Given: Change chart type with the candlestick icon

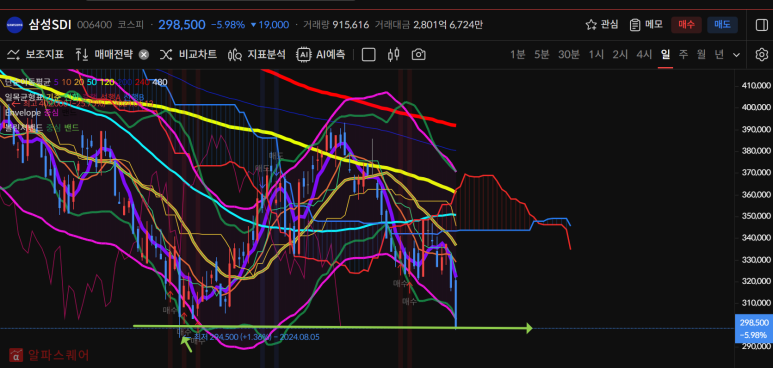Looking at the screenshot, I should 393,54.
